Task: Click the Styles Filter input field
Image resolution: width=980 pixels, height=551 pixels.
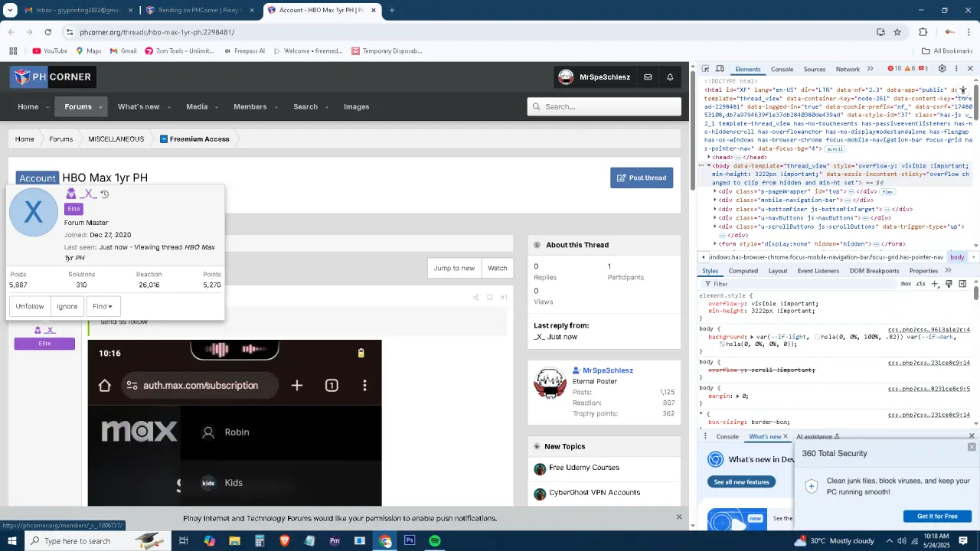Action: tap(800, 284)
